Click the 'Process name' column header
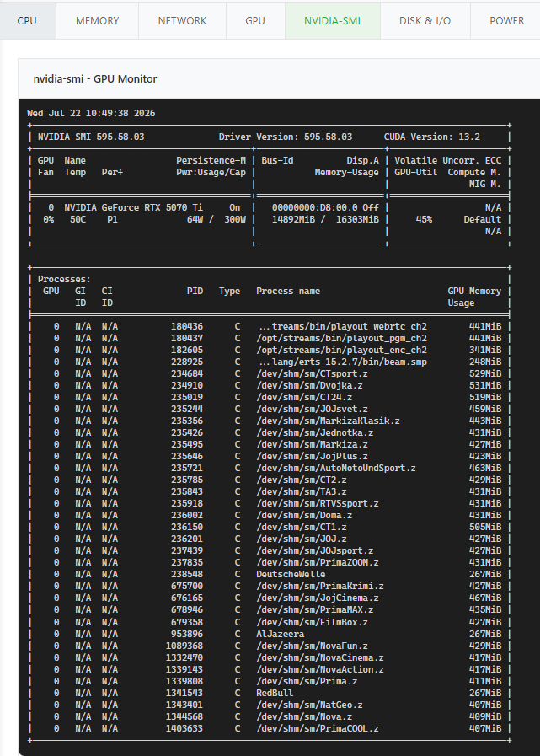The width and height of the screenshot is (540, 756). (x=288, y=292)
